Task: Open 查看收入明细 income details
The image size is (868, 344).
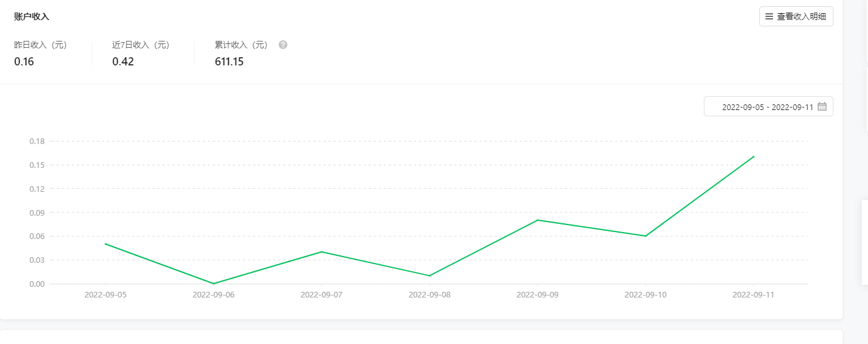Action: pyautogui.click(x=796, y=16)
